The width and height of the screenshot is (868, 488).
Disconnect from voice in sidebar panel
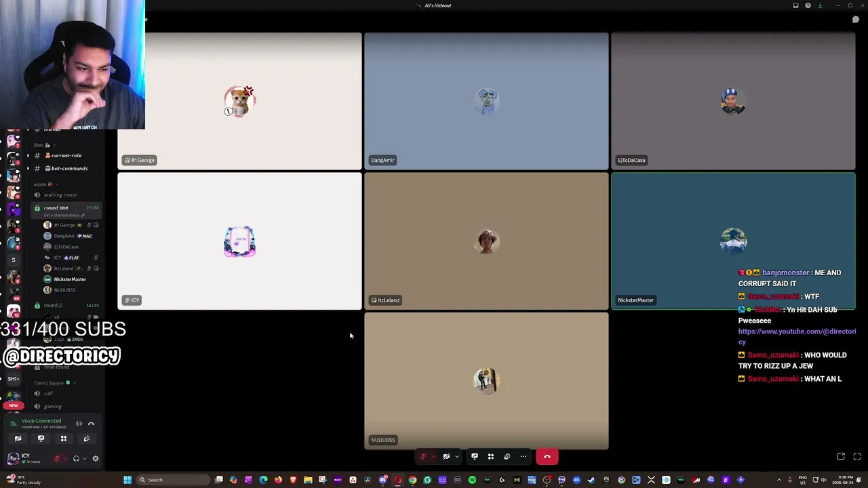92,424
